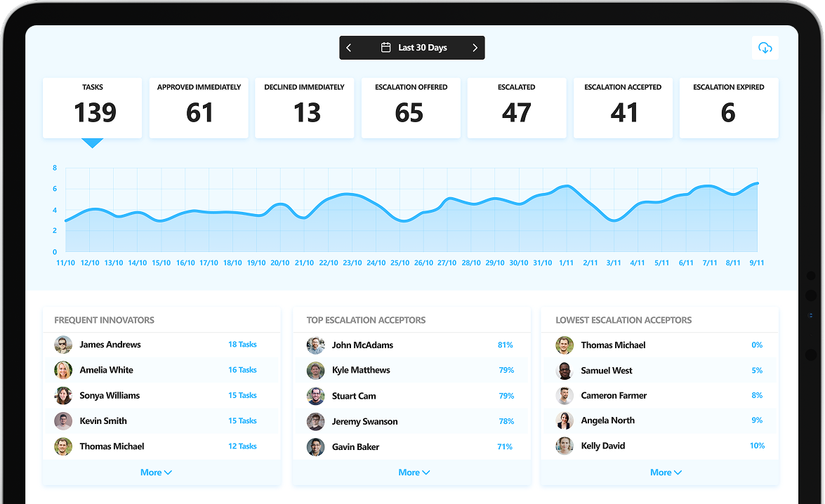The width and height of the screenshot is (825, 504).
Task: Click the 1/11 date label on chart axis
Action: (566, 263)
